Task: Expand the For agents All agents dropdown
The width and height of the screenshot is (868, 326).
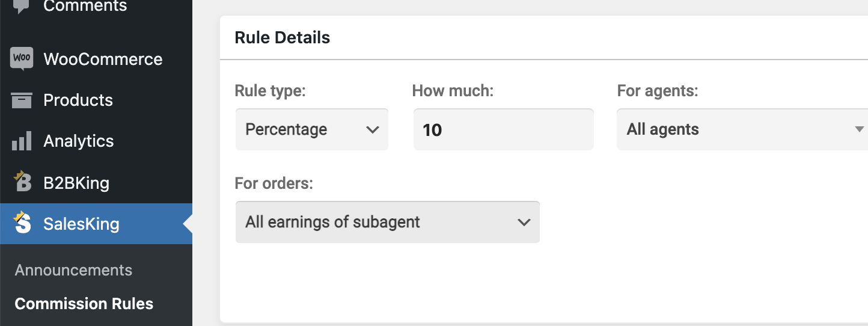Action: click(742, 129)
